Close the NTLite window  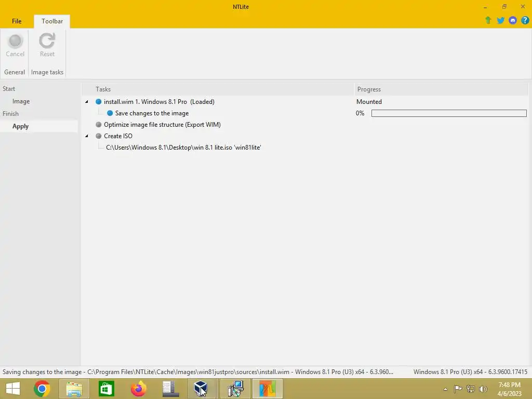[x=523, y=6]
